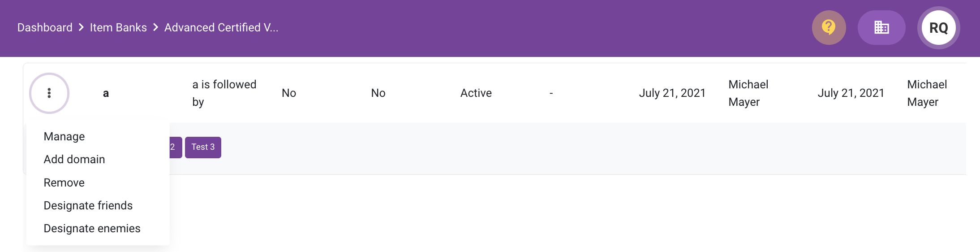Click the partially hidden tag labeled 2

coord(175,147)
